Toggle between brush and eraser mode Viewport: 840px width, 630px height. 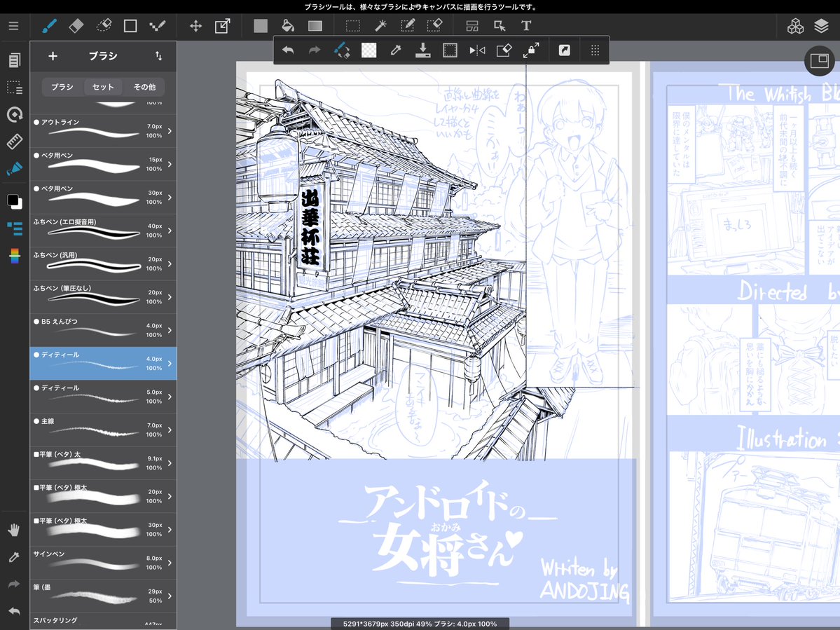[343, 50]
